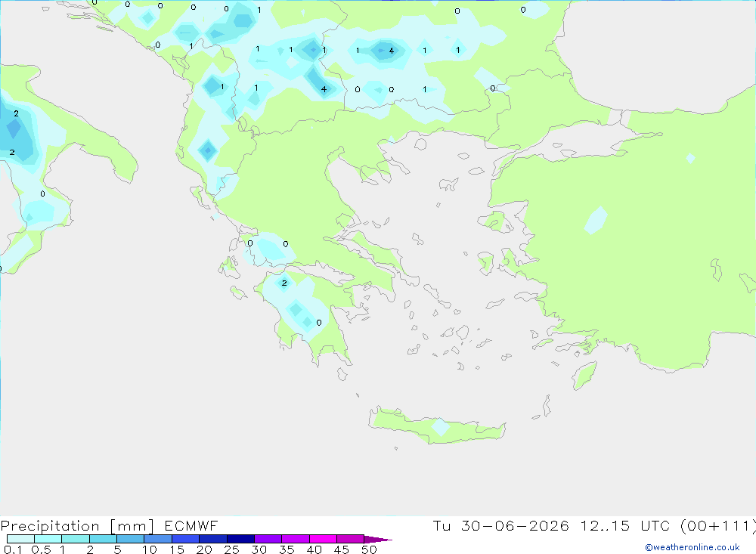Click the 'ECMWF' model label
This screenshot has height=554, width=756.
click(x=191, y=525)
